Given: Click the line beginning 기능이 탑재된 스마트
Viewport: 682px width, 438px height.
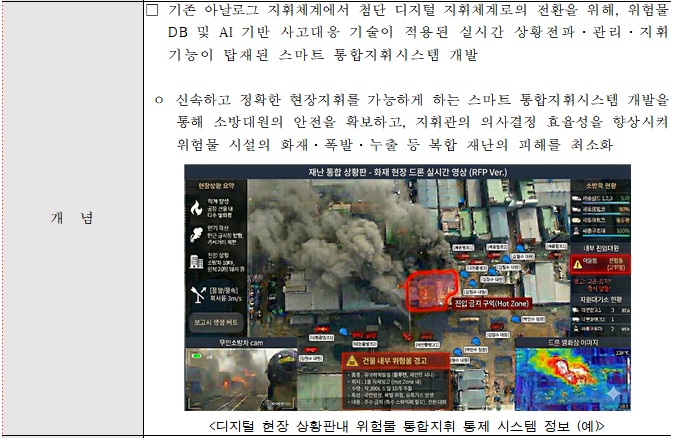Looking at the screenshot, I should point(323,55).
